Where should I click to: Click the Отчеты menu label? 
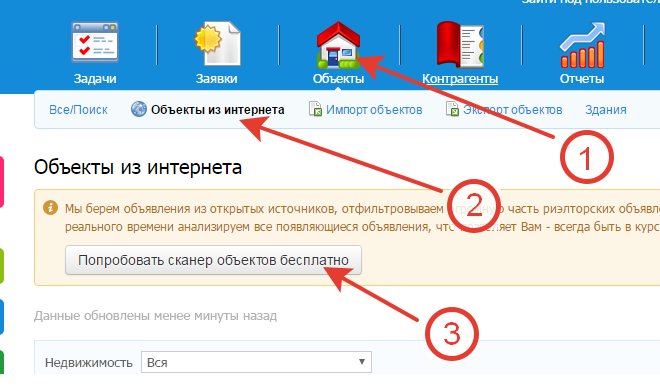coord(582,79)
